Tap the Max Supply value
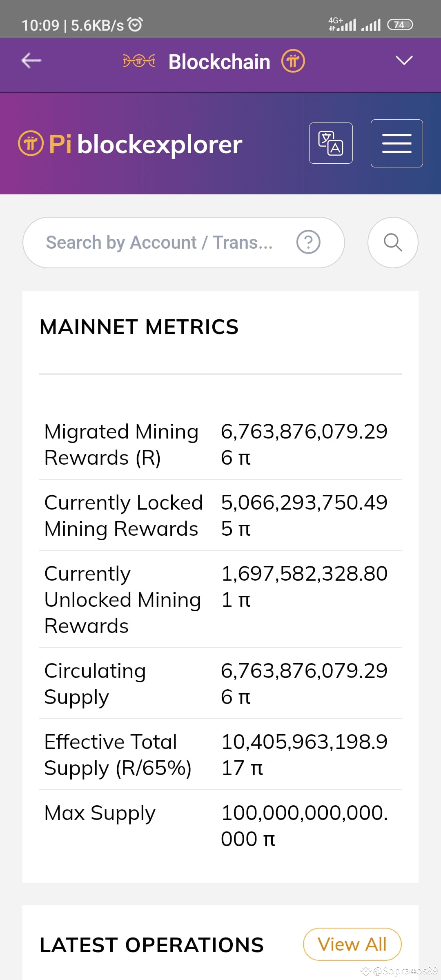Viewport: 441px width, 980px height. point(304,826)
